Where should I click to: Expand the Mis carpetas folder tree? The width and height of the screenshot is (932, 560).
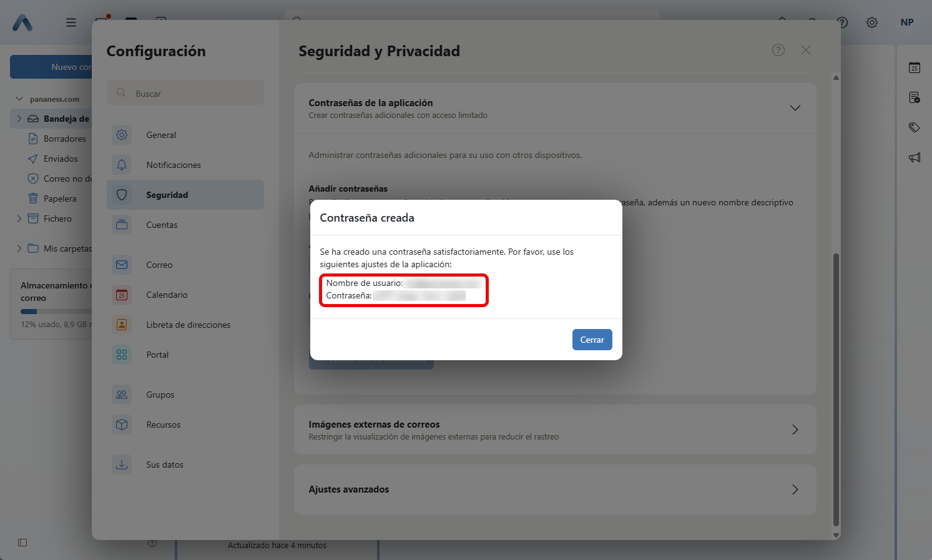19,248
